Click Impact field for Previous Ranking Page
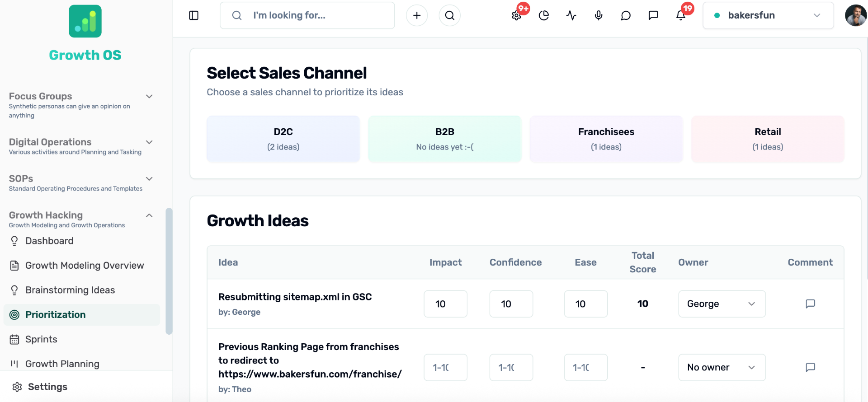The image size is (868, 402). click(446, 367)
